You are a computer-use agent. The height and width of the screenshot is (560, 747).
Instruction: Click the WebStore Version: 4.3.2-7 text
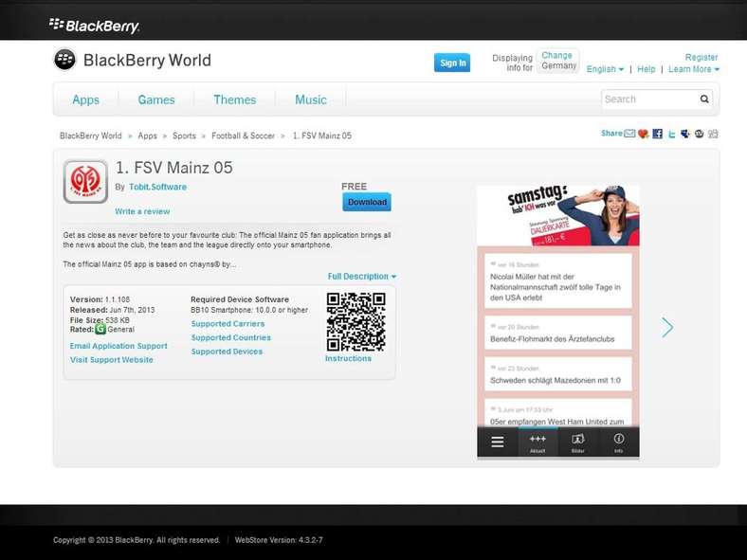[x=279, y=540]
